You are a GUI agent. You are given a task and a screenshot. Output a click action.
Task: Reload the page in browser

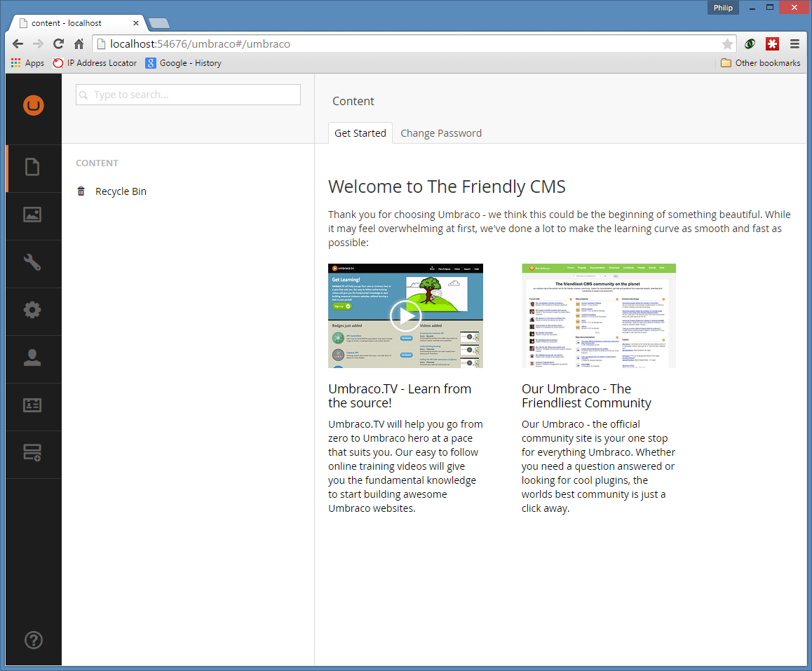point(59,44)
